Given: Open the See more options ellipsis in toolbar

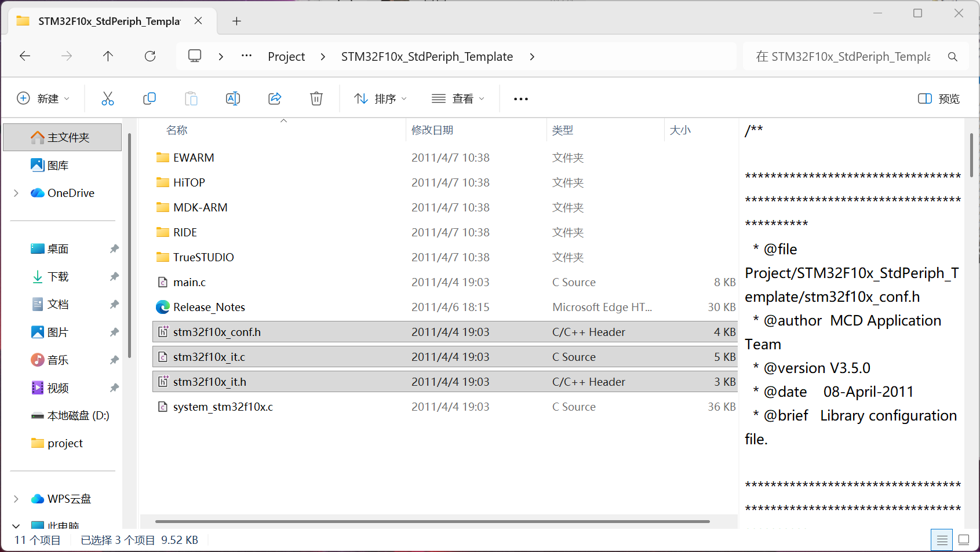Looking at the screenshot, I should [521, 99].
